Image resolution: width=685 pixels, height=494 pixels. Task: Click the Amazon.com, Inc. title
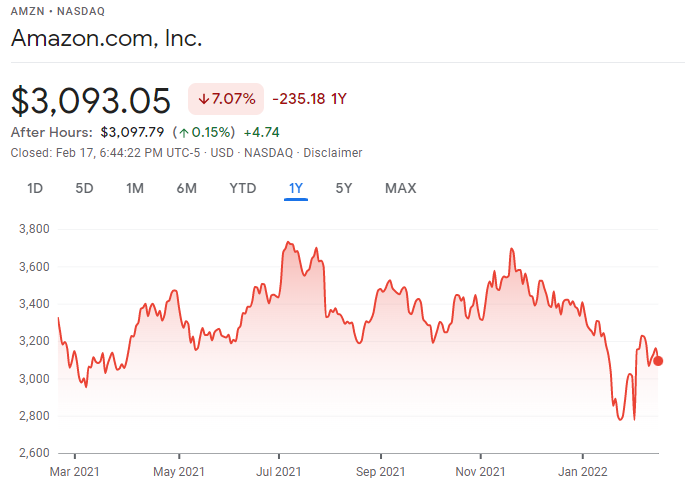coord(107,38)
